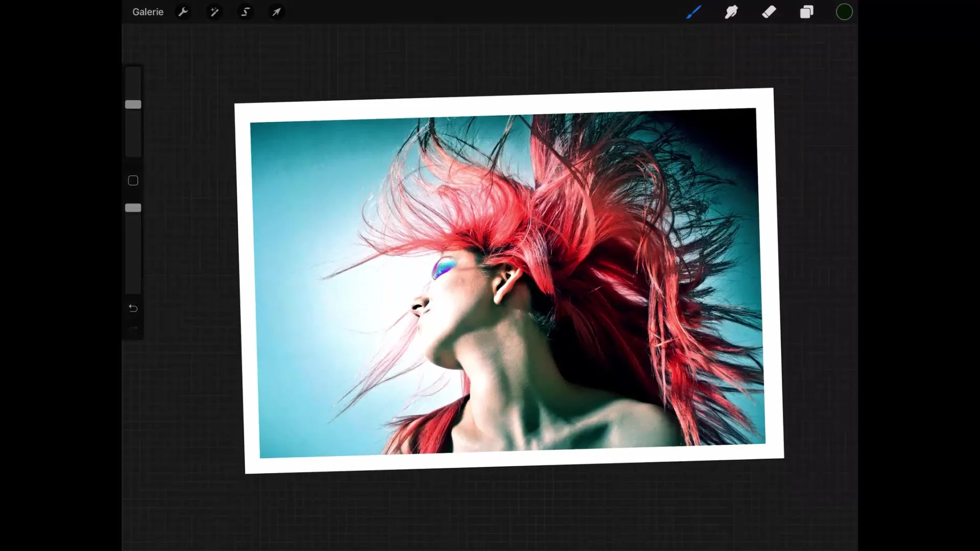Select the Brush tool
The width and height of the screenshot is (980, 551).
pyautogui.click(x=693, y=12)
